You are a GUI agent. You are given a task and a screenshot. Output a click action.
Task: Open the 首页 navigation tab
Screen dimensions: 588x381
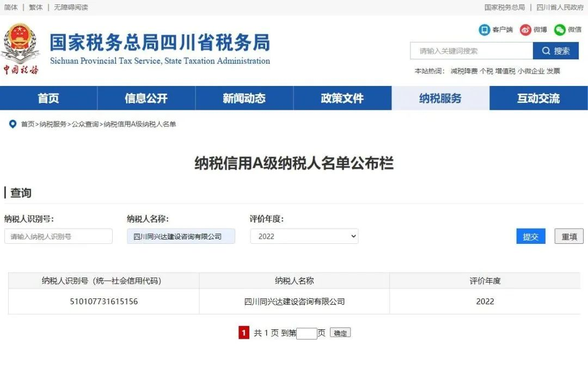pyautogui.click(x=49, y=98)
